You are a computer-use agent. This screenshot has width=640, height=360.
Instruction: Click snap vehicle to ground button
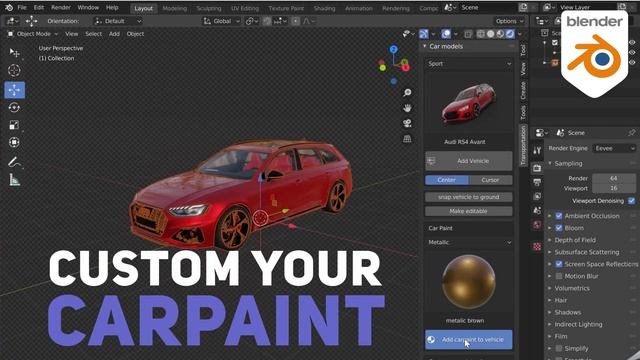[x=469, y=197]
